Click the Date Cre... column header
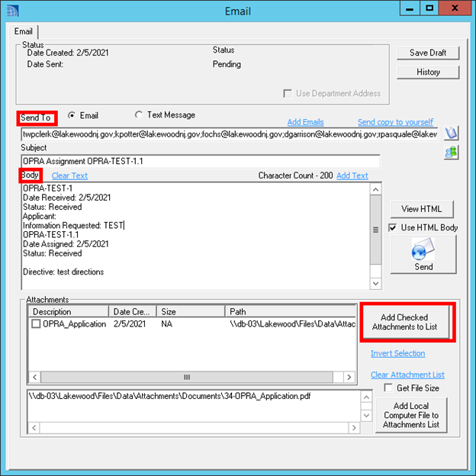This screenshot has height=476, width=476. tap(133, 311)
